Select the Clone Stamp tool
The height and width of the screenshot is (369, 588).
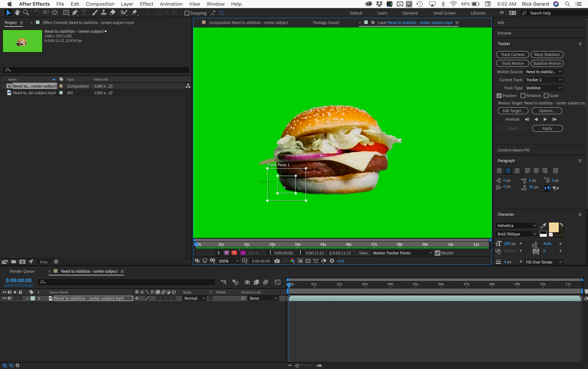click(104, 13)
